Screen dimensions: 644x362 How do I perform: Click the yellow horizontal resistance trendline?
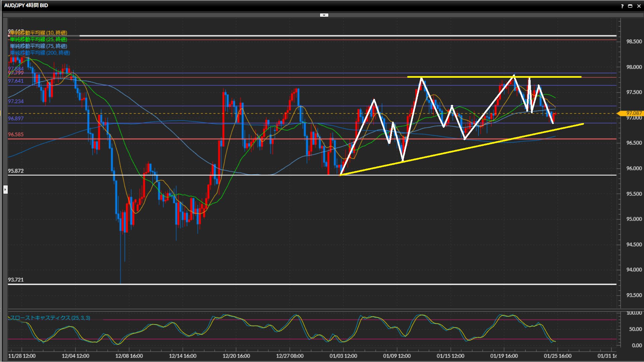pos(470,77)
